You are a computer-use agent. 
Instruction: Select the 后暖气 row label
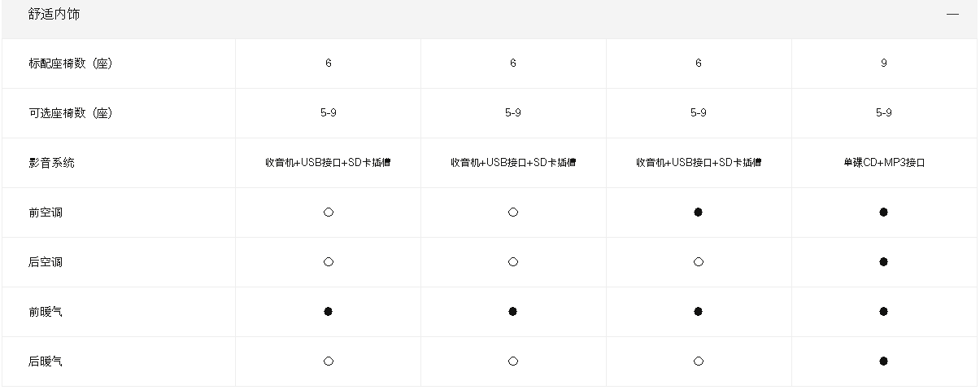pos(46,362)
